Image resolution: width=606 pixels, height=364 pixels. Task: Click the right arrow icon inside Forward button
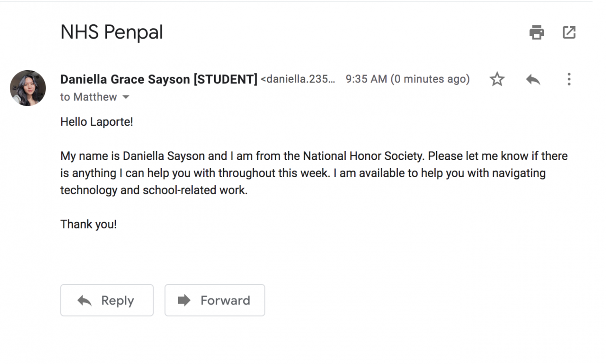(184, 300)
